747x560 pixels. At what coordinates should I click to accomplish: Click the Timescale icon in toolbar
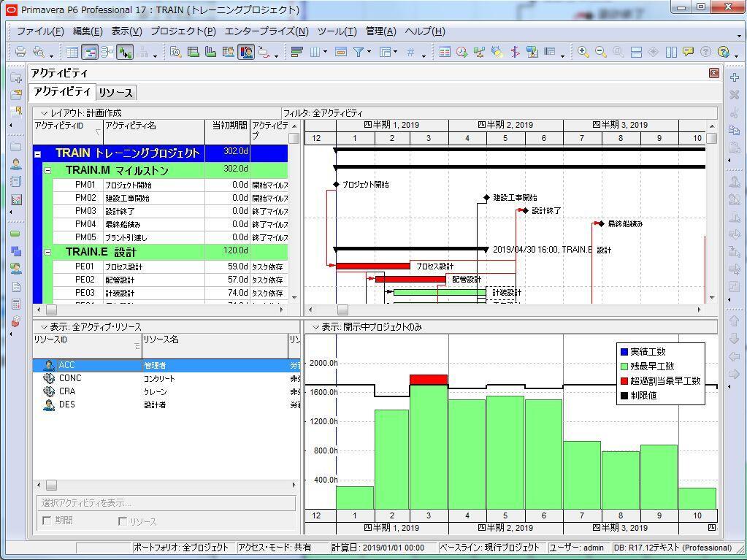point(340,52)
